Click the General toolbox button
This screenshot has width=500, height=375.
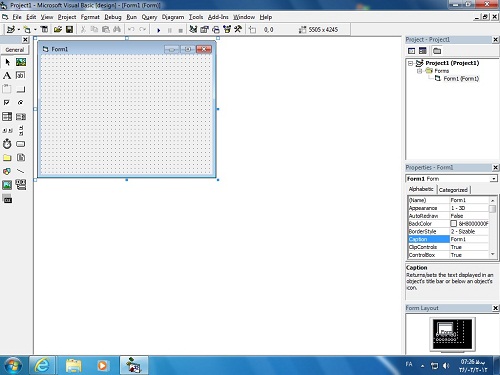[x=15, y=50]
